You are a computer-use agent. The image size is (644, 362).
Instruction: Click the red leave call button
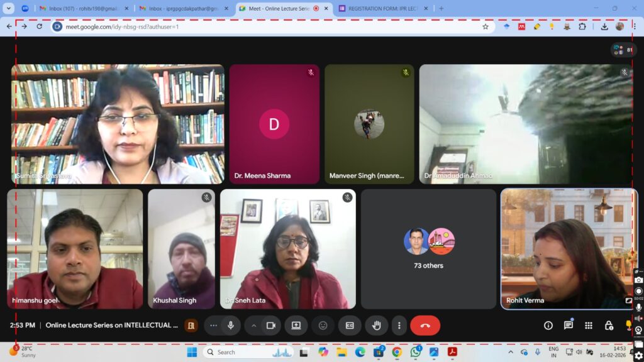tap(425, 326)
